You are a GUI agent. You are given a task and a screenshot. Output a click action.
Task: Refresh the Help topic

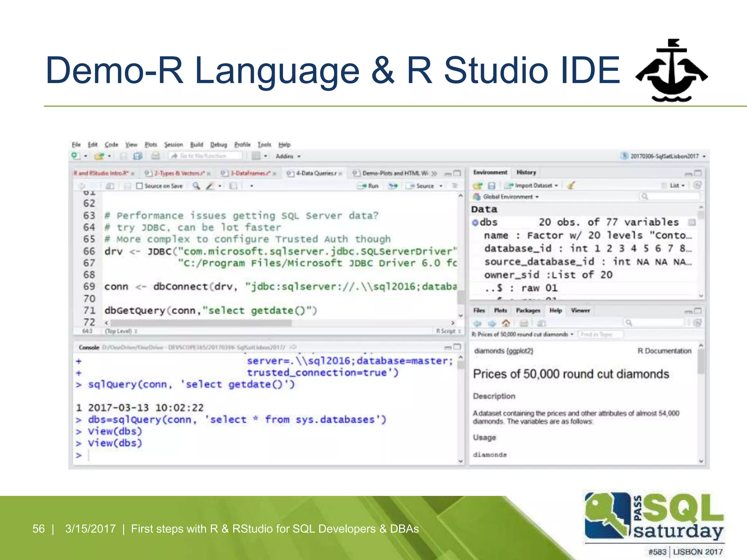[697, 323]
